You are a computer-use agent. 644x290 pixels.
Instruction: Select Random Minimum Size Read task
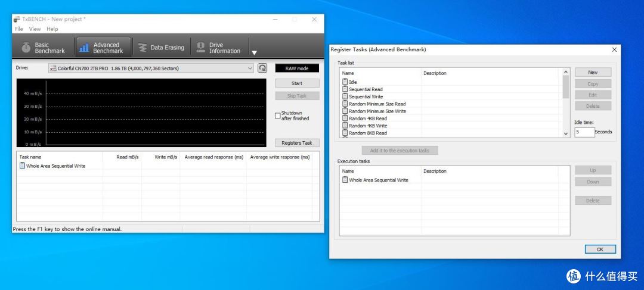[x=374, y=104]
